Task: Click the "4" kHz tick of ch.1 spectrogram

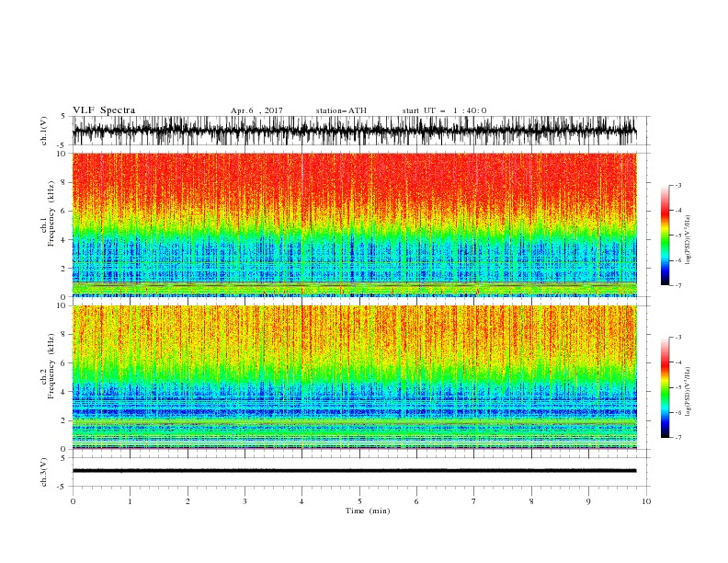Action: click(x=64, y=240)
